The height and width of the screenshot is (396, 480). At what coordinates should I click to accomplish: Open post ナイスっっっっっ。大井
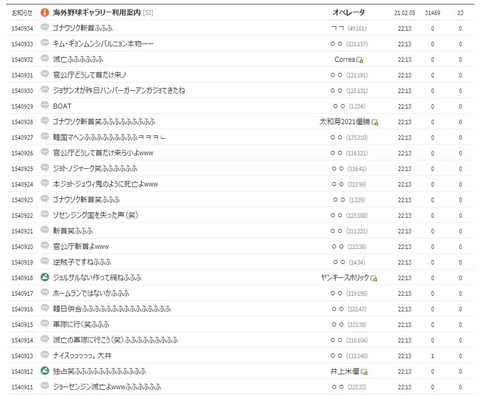[x=82, y=356]
